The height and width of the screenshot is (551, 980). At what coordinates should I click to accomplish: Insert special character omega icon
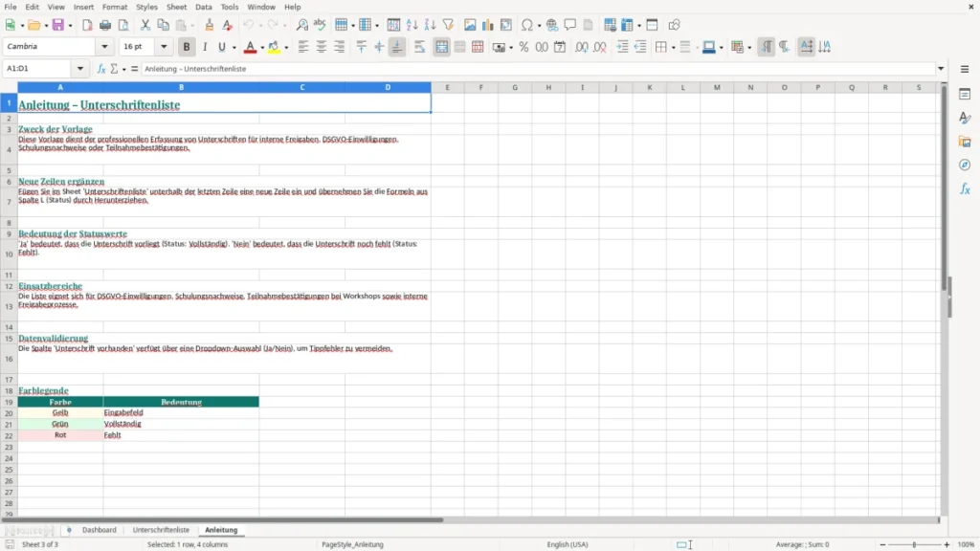(527, 25)
